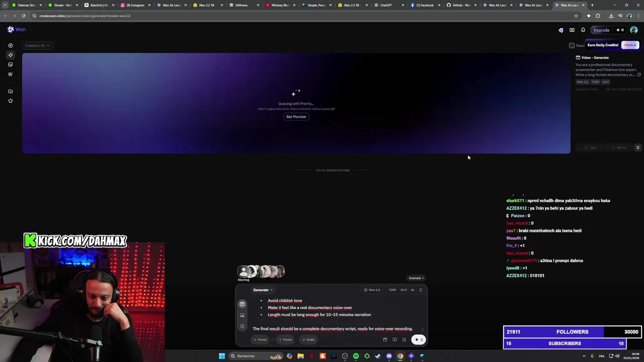Screen dimensions: 644x362
Task: Click the Windows Start button
Action: (x=222, y=356)
